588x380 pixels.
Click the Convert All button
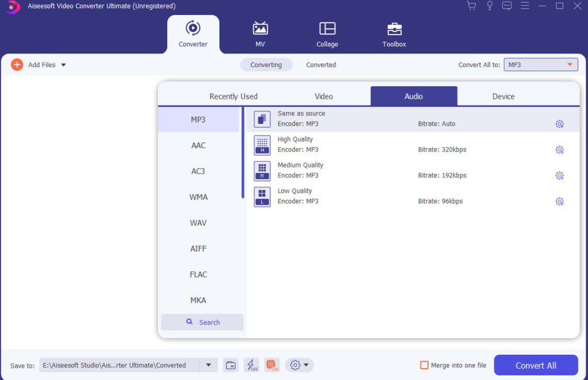point(536,365)
